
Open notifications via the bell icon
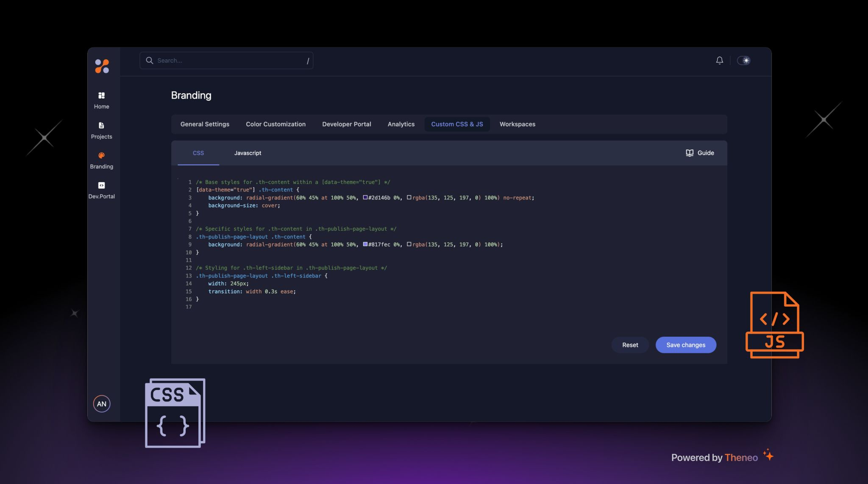click(720, 60)
